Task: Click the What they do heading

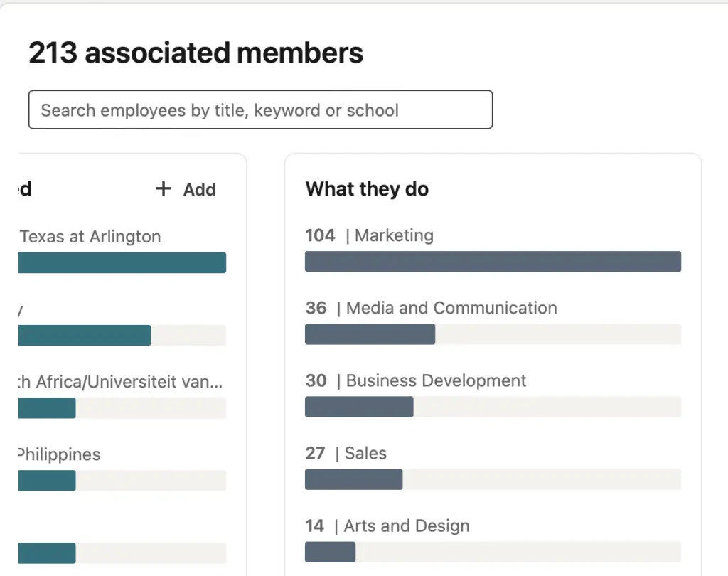Action: (367, 189)
